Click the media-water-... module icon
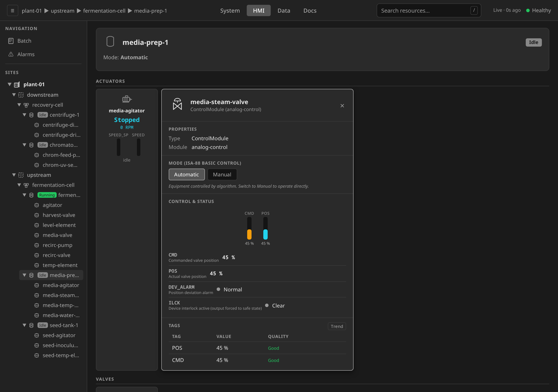The image size is (558, 392). (x=37, y=315)
